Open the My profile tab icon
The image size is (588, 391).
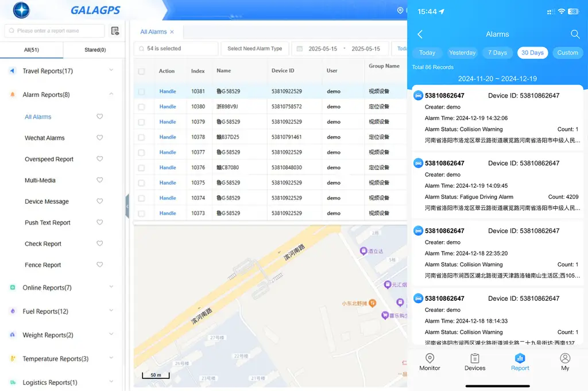click(x=565, y=358)
